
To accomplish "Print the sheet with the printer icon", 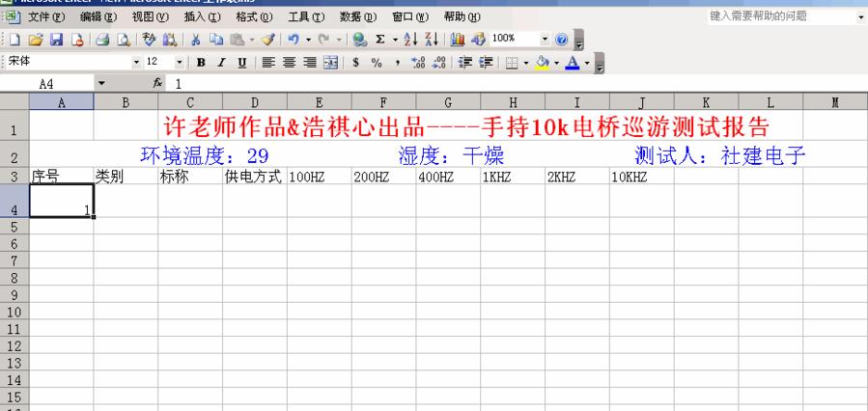I will coord(101,40).
